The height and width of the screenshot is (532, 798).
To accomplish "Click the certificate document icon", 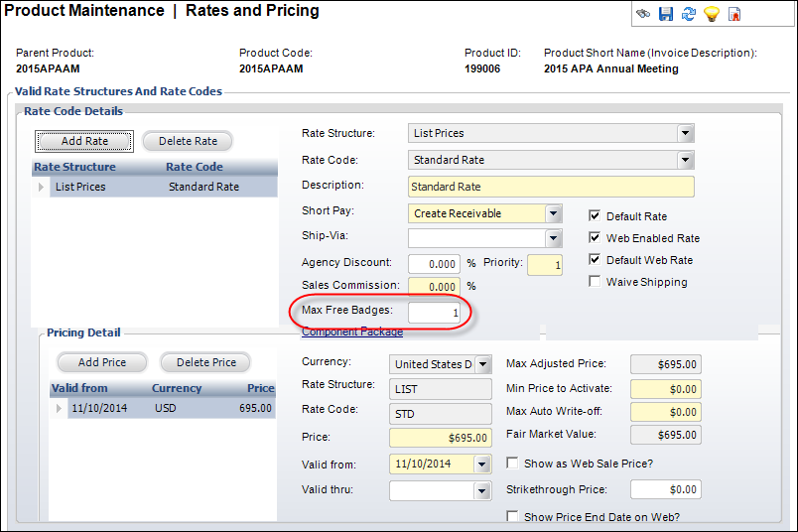I will click(x=734, y=14).
